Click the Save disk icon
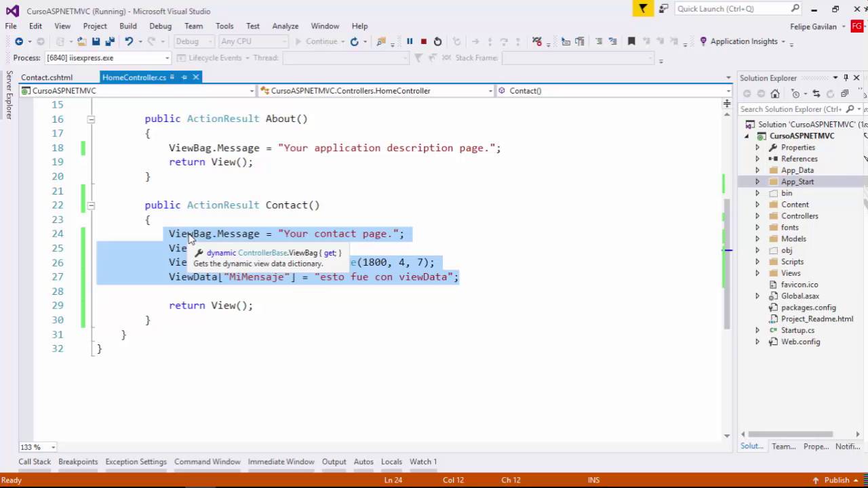This screenshot has height=488, width=868. pos(96,41)
